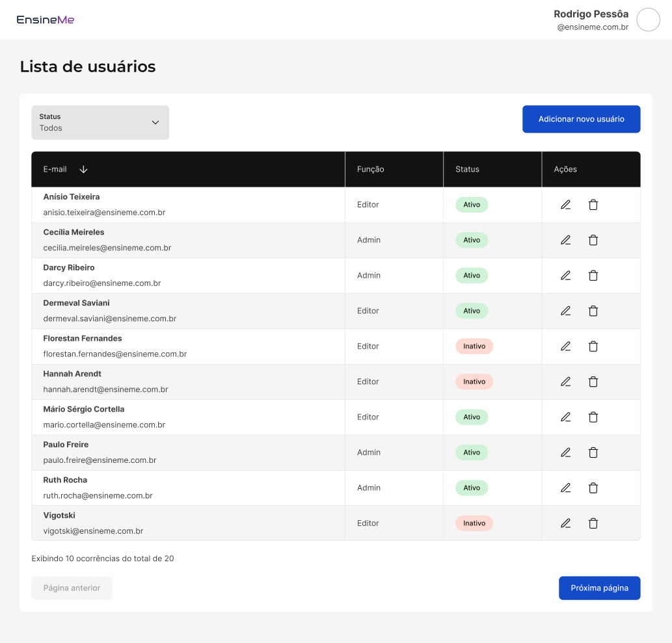Click the trash icon for Dermeval Saviani
Image resolution: width=672 pixels, height=643 pixels.
click(593, 311)
